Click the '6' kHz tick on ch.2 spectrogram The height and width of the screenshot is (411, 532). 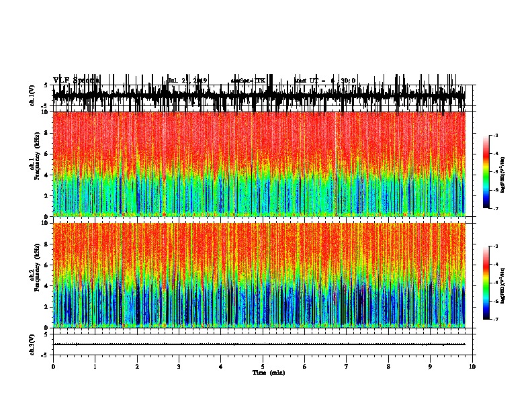47,265
